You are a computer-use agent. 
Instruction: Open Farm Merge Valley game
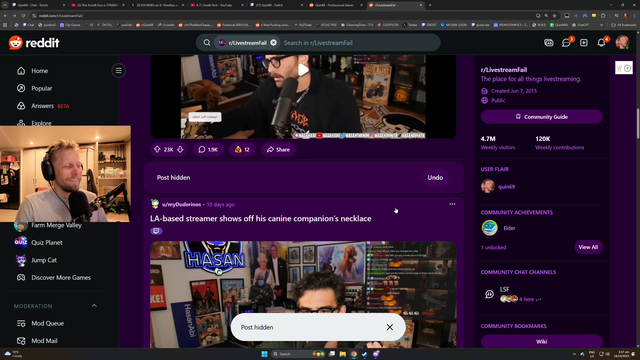click(56, 225)
